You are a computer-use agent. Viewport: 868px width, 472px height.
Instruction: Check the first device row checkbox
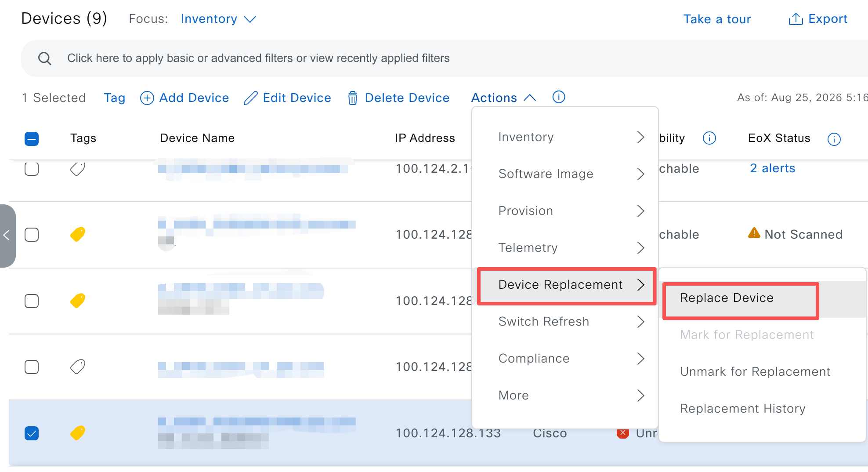(32, 168)
